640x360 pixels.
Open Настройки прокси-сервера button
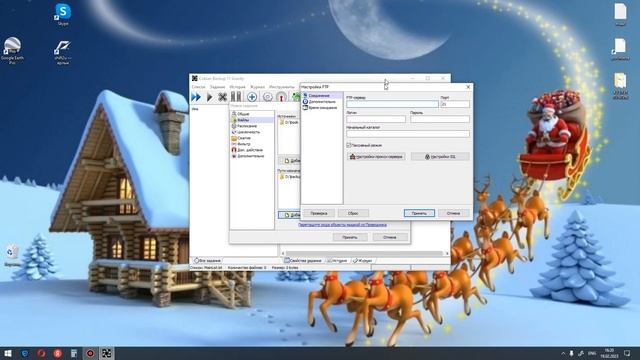coord(376,157)
